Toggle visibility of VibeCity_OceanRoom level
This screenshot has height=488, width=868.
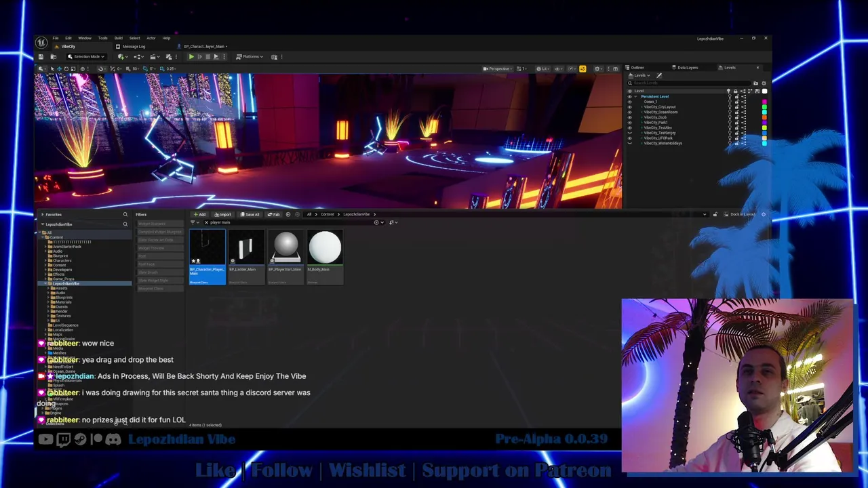(x=630, y=112)
